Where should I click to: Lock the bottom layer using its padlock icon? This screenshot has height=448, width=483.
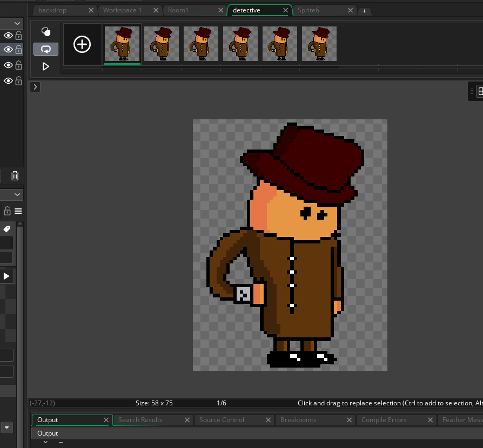pos(19,81)
